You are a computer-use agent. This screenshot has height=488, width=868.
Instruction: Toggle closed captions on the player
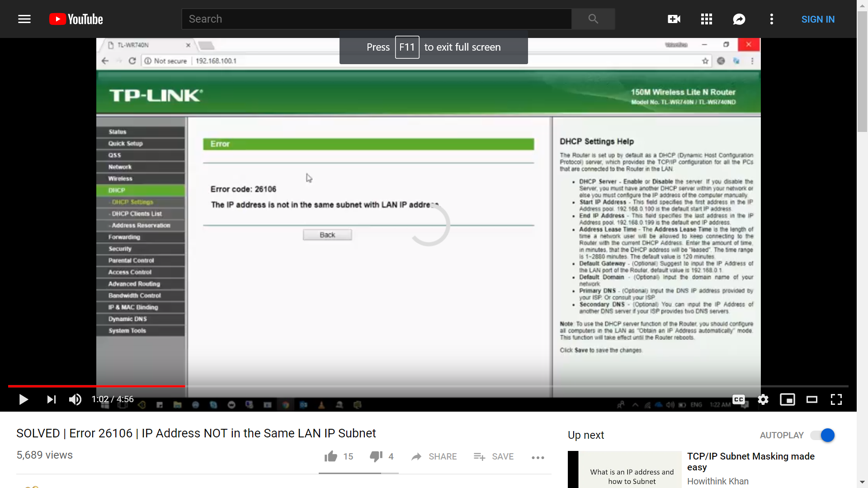click(x=739, y=399)
